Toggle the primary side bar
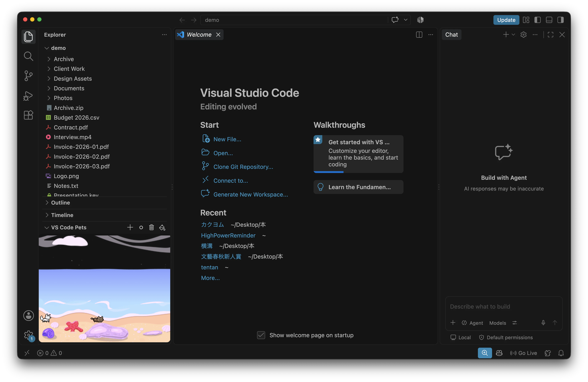Viewport: 588px width, 382px height. (x=537, y=20)
